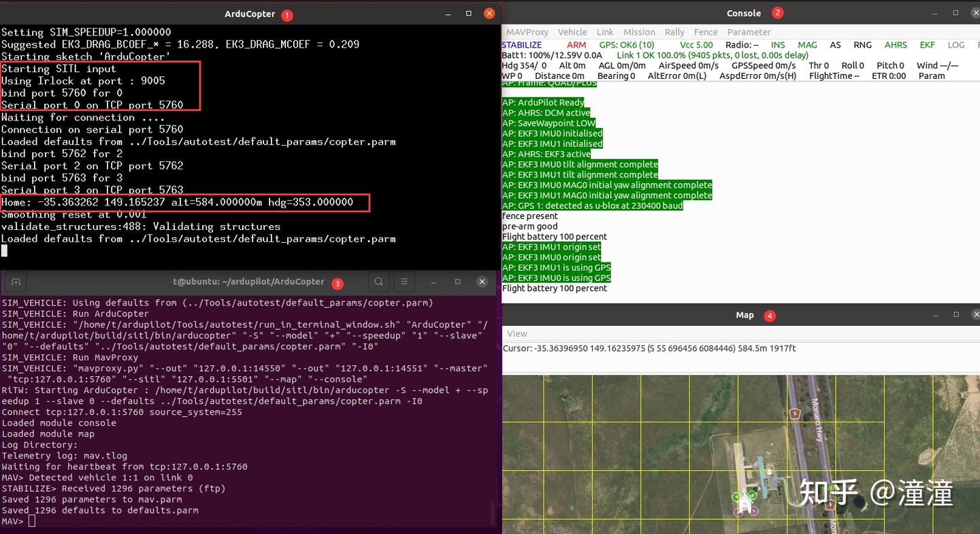Click the LOG status indicator
Image resolution: width=980 pixels, height=534 pixels.
click(x=955, y=45)
